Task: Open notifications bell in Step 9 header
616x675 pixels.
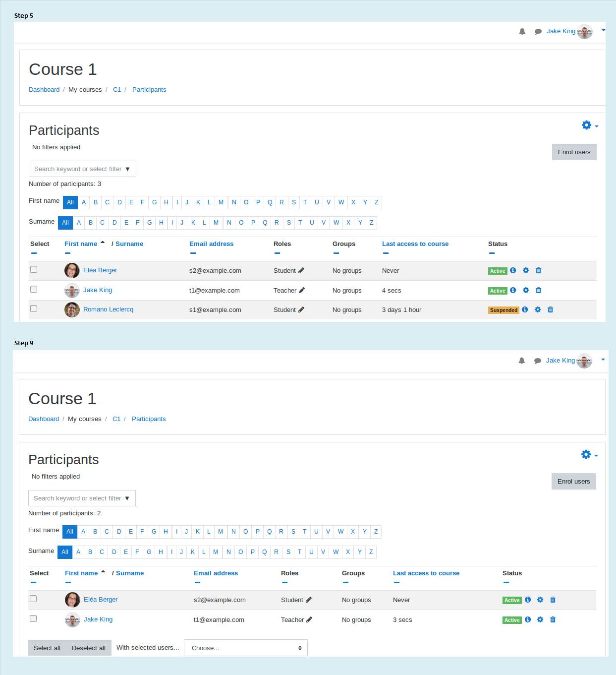Action: pyautogui.click(x=521, y=361)
